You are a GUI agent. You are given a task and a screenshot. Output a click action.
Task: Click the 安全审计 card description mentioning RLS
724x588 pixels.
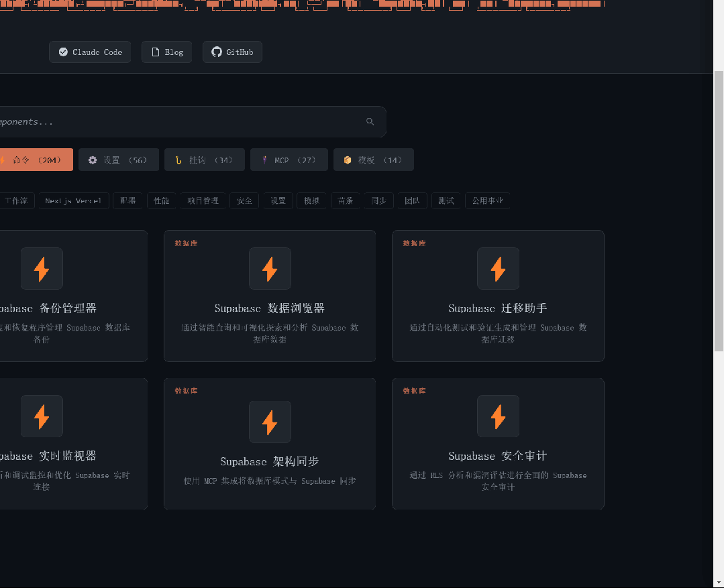498,481
